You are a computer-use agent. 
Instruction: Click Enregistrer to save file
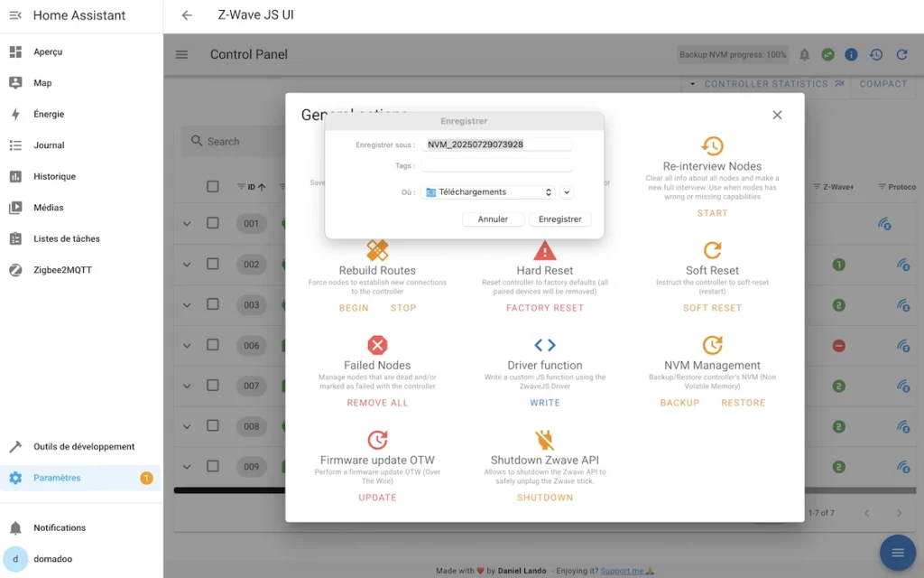(x=559, y=219)
